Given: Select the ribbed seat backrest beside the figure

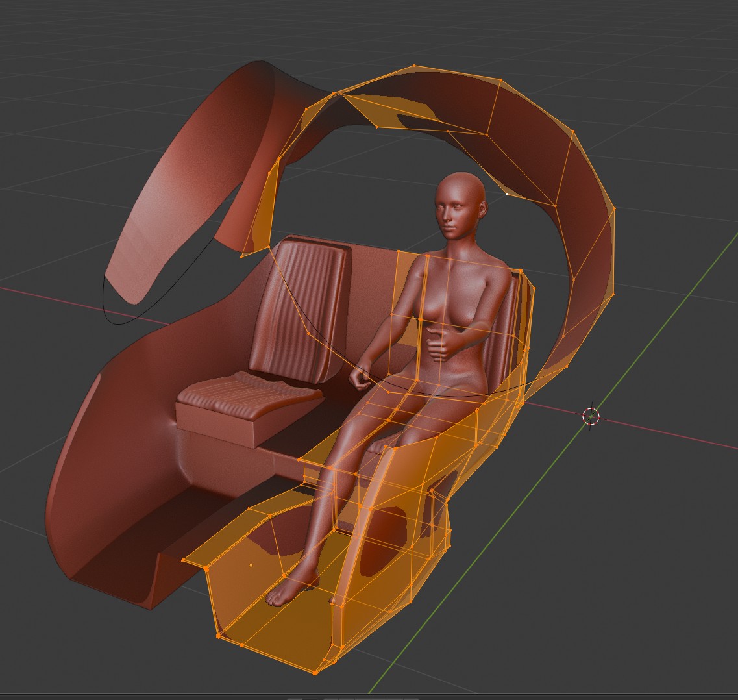Looking at the screenshot, I should 302,310.
